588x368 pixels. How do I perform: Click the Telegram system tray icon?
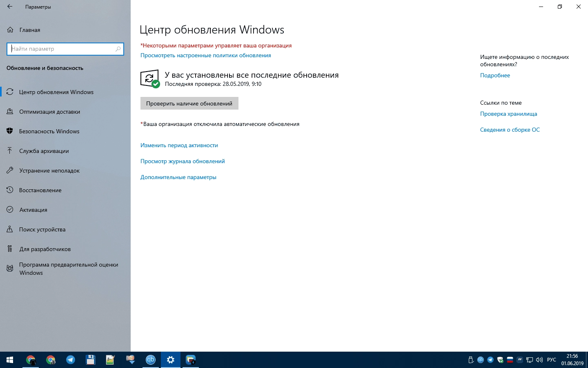(x=490, y=360)
